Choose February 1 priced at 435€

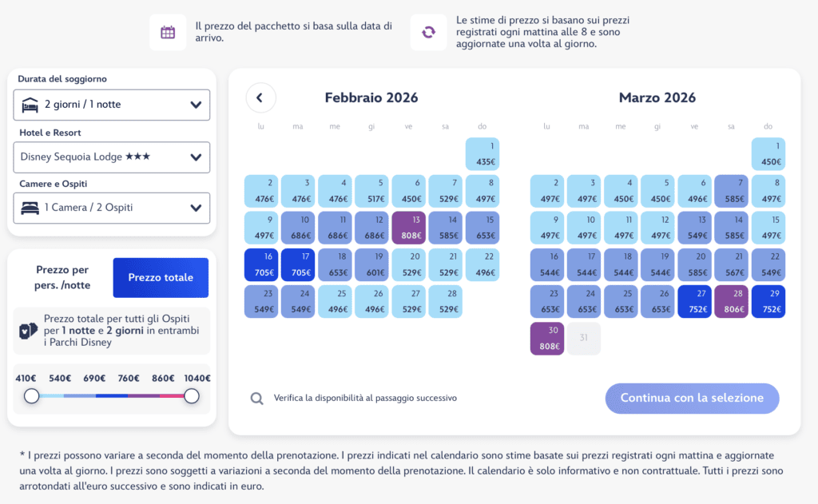click(x=482, y=154)
